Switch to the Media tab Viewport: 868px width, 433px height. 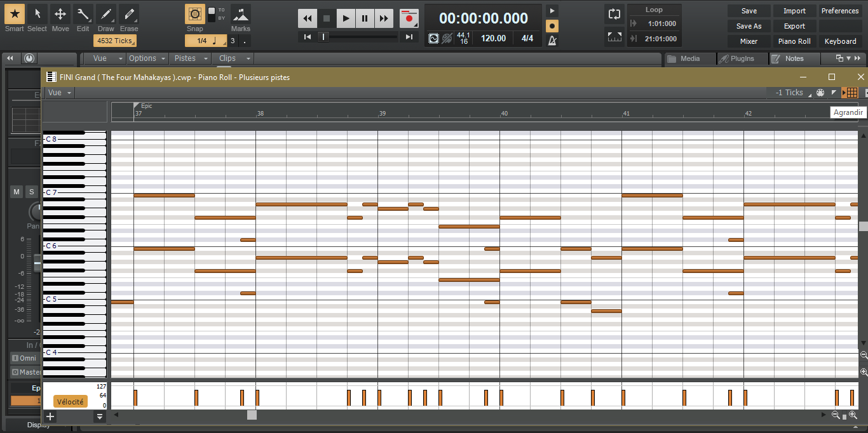pyautogui.click(x=689, y=58)
